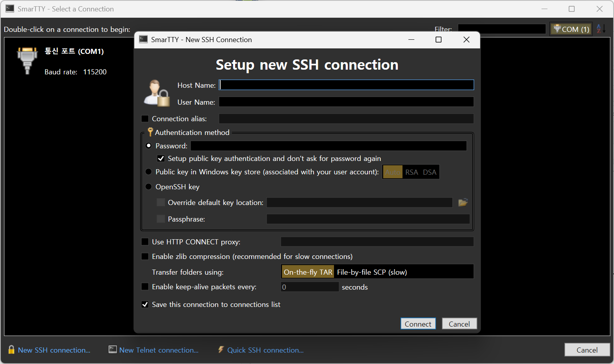Click the user with lock icon
Image resolution: width=614 pixels, height=364 pixels.
pos(156,93)
